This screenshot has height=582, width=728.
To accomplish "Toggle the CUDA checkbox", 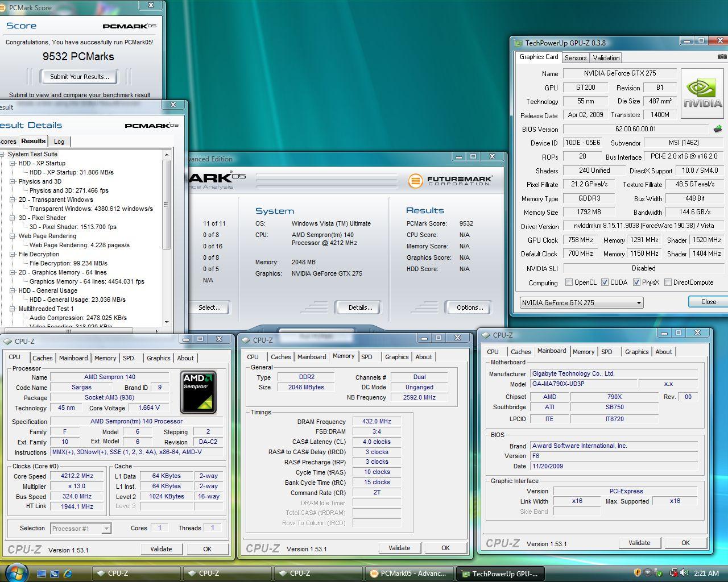I will pyautogui.click(x=605, y=282).
